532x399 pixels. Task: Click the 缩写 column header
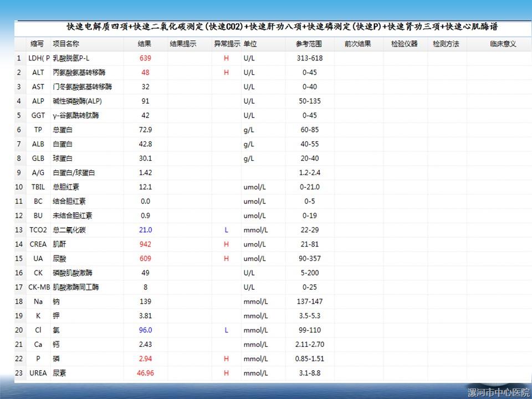coord(38,44)
